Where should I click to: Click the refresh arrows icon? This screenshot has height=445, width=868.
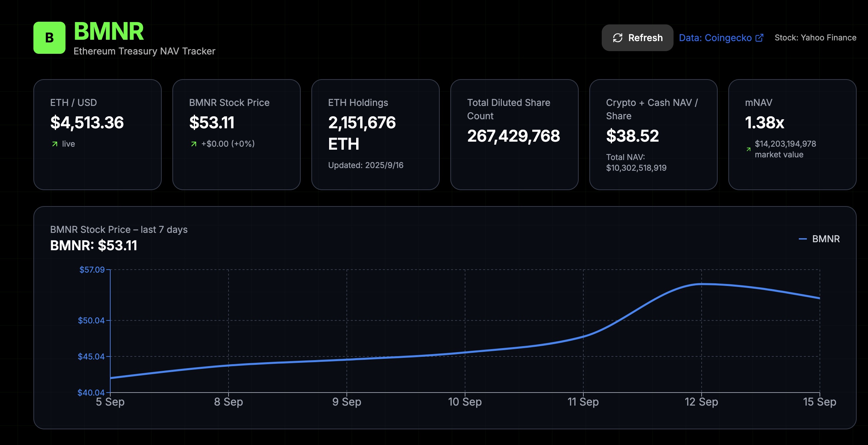[x=617, y=38]
